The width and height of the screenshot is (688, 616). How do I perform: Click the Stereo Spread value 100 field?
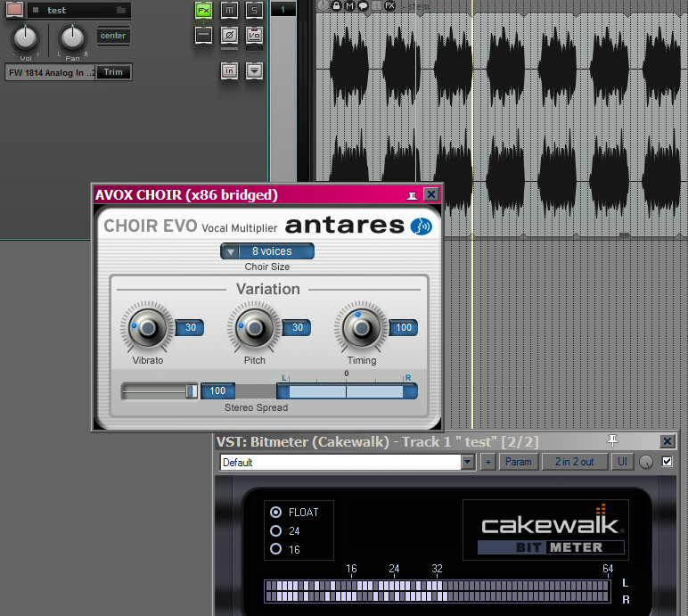(x=217, y=390)
